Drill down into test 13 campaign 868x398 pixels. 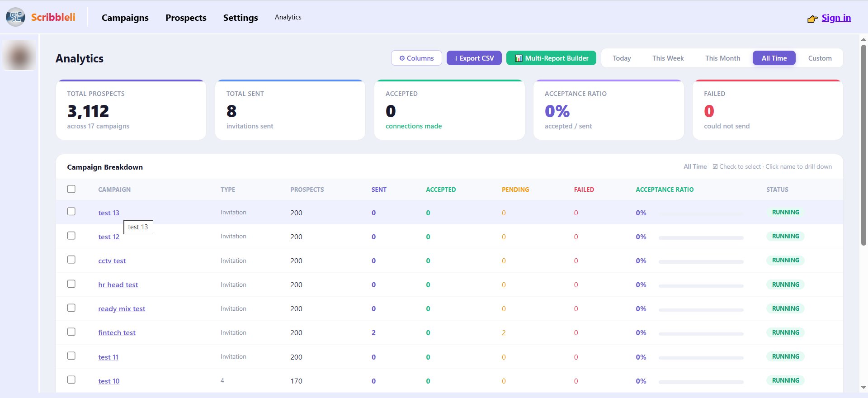click(x=108, y=213)
